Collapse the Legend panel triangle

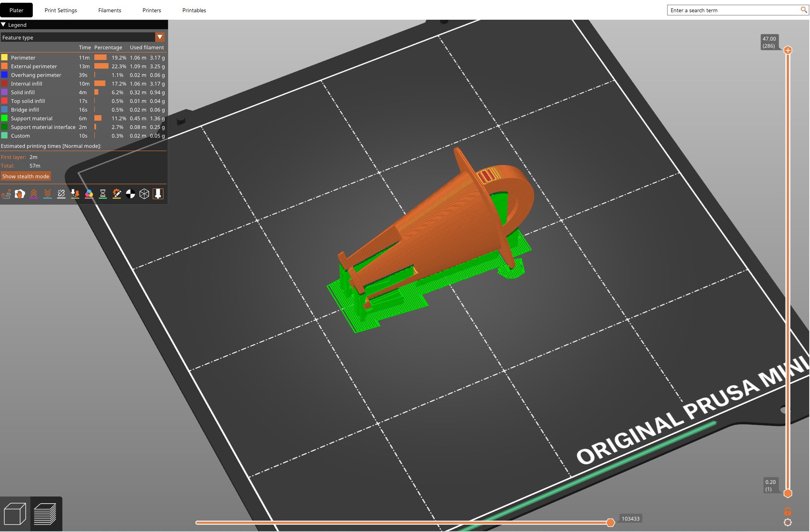point(4,24)
